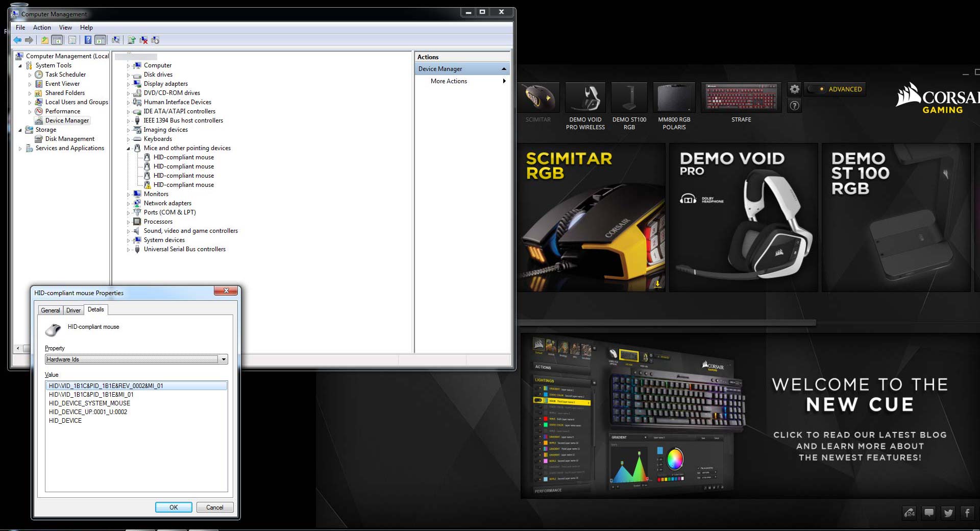The height and width of the screenshot is (531, 980).
Task: Expand Services and Applications tree node
Action: [x=20, y=149]
